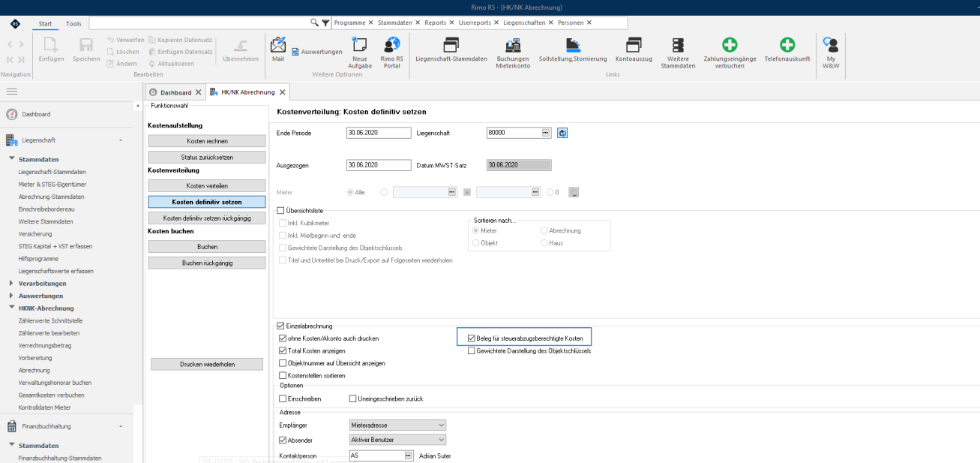Click Buchen rückgängig button
The image size is (980, 463).
pyautogui.click(x=207, y=263)
